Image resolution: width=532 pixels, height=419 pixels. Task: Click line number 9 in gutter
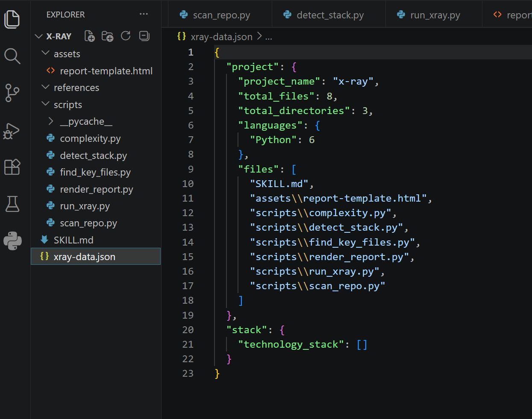191,169
